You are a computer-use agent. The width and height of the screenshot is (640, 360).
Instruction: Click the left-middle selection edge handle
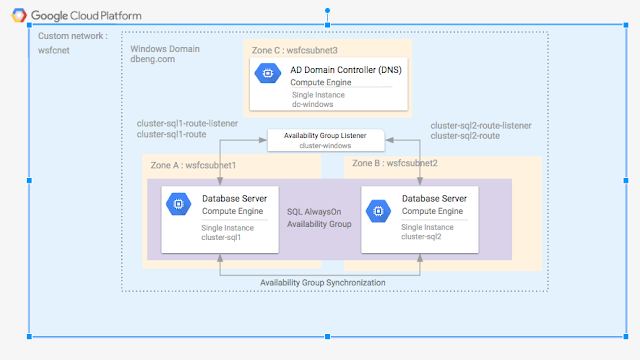pyautogui.click(x=29, y=180)
